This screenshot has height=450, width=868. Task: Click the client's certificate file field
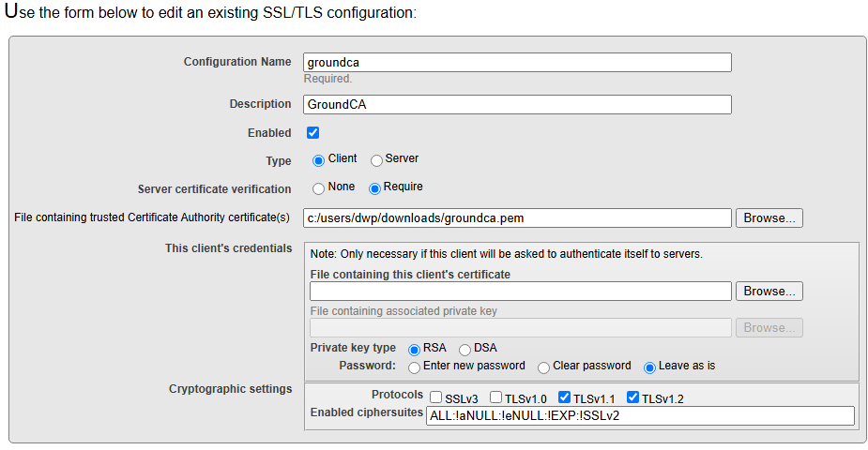[x=521, y=292]
